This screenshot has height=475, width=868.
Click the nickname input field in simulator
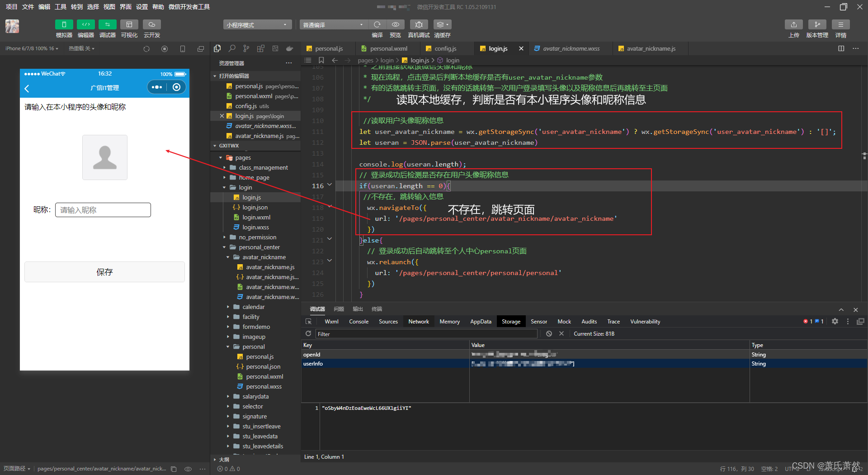click(103, 210)
